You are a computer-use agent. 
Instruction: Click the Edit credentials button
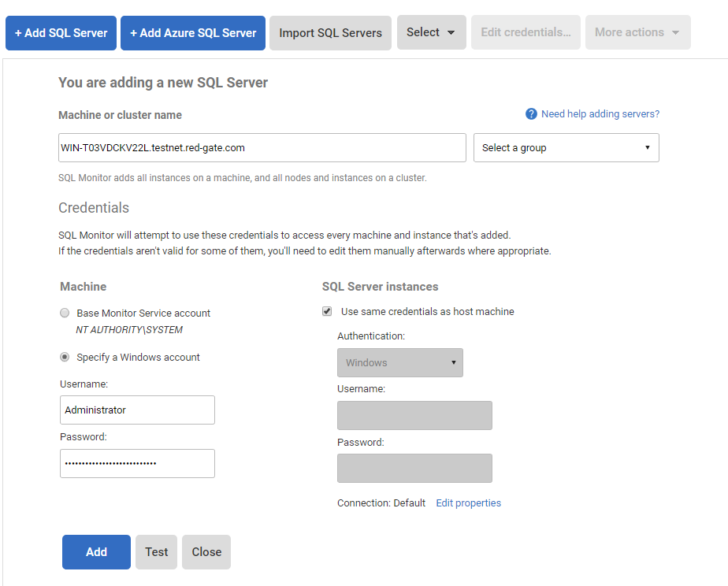click(x=526, y=32)
